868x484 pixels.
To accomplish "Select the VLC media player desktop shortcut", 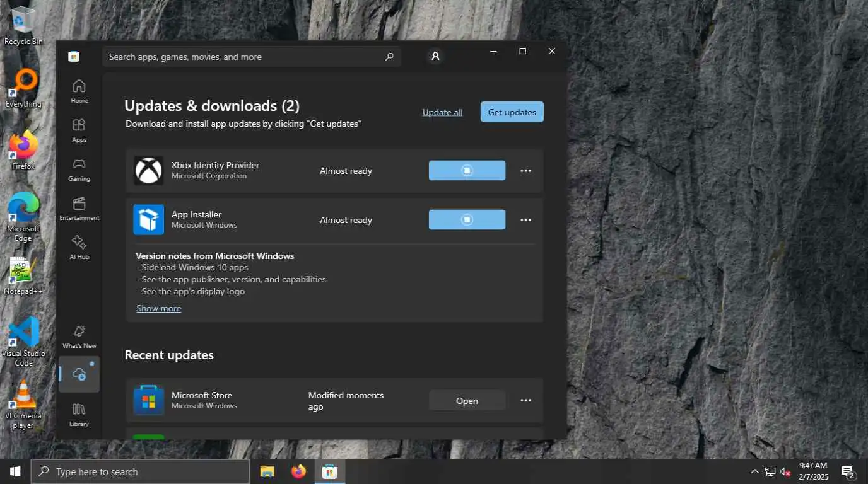I will 23,404.
